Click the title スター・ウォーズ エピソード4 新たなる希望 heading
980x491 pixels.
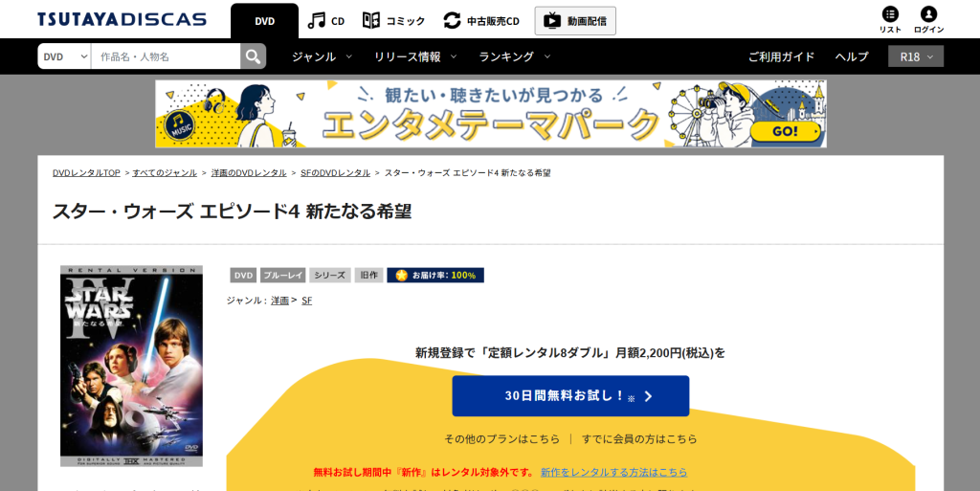coord(232,212)
